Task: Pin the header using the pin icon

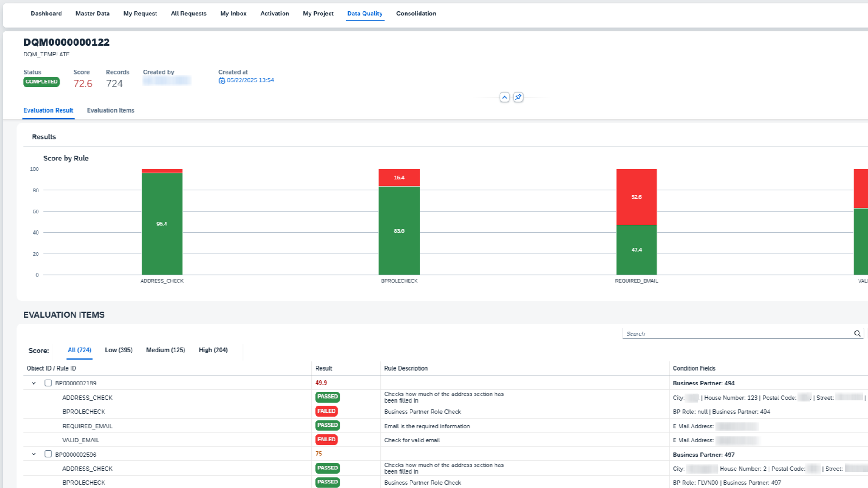Action: click(518, 97)
